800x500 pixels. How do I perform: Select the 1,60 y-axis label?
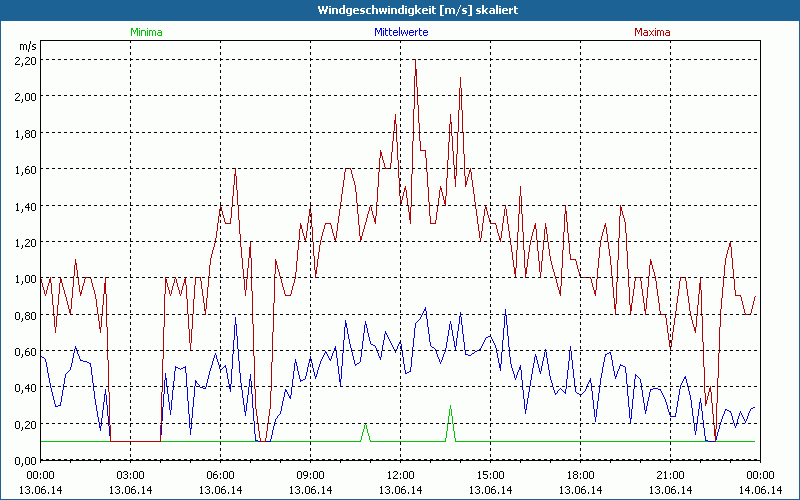click(x=25, y=170)
